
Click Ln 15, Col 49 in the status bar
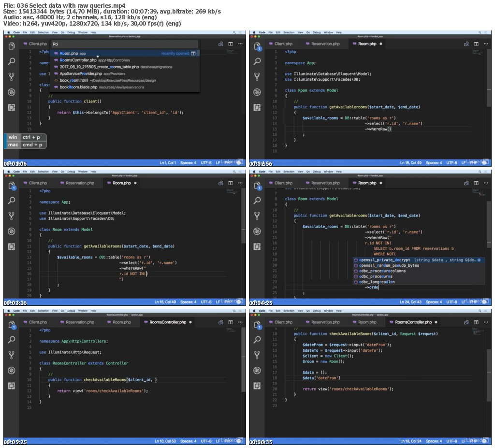pos(411,163)
